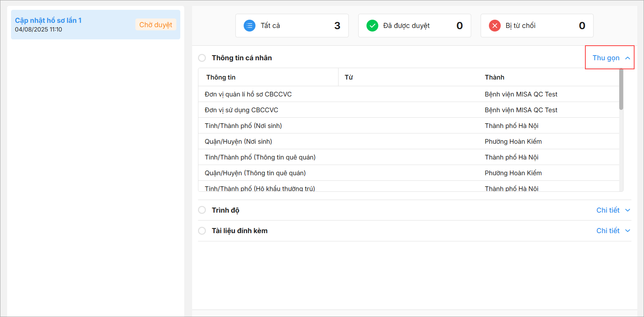644x317 pixels.
Task: Click the Thu gọn chevron-up arrow
Action: pyautogui.click(x=627, y=58)
